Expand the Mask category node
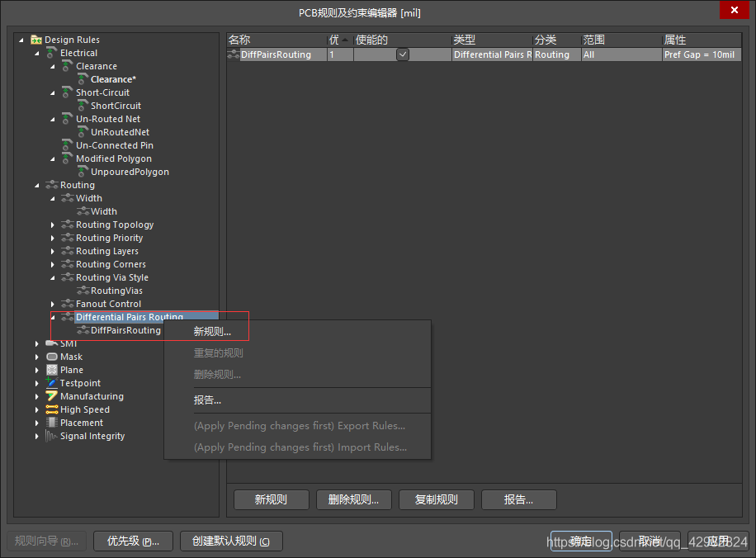The image size is (756, 558). [37, 357]
